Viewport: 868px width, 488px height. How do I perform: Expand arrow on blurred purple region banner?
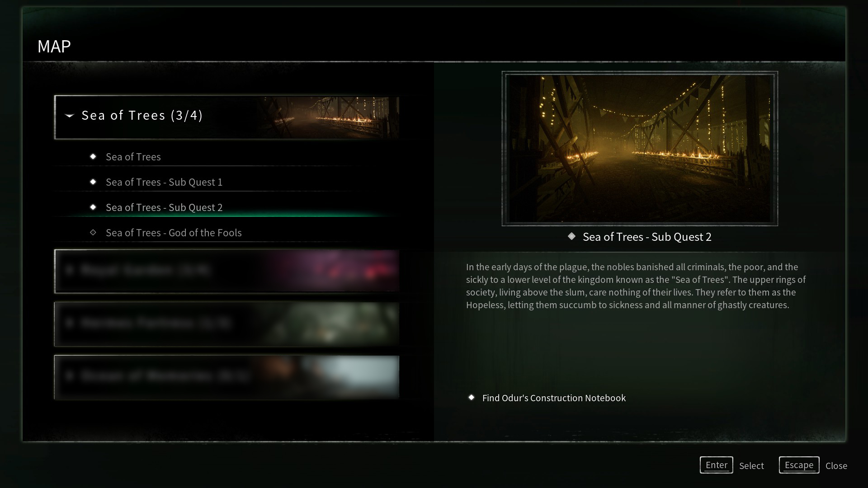tap(69, 270)
